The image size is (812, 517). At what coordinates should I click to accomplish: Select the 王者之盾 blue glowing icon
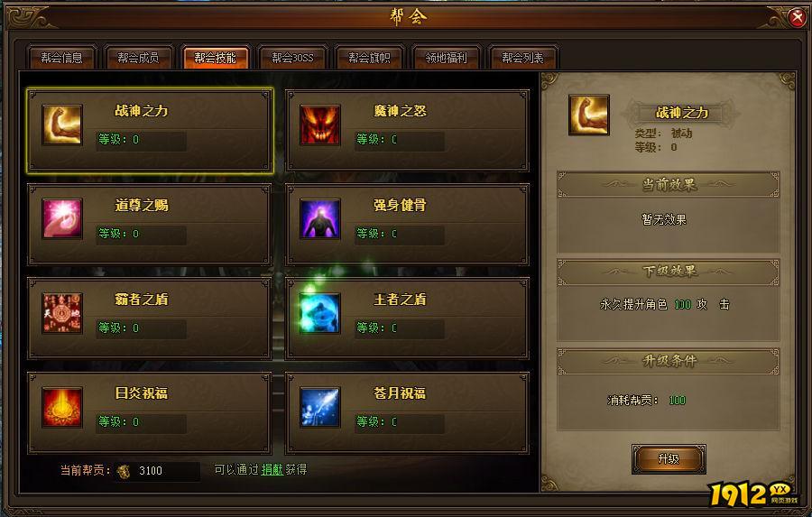pos(320,313)
